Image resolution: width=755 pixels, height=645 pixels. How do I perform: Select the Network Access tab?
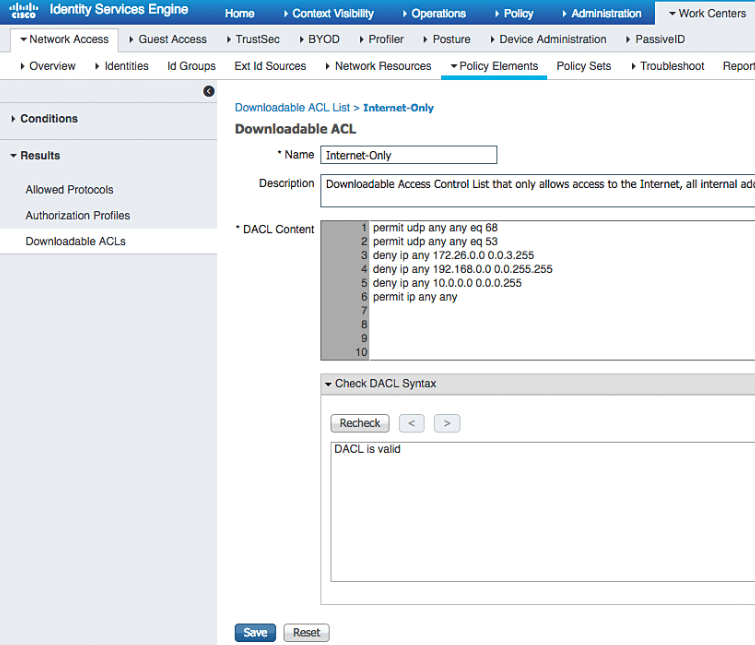coord(65,39)
